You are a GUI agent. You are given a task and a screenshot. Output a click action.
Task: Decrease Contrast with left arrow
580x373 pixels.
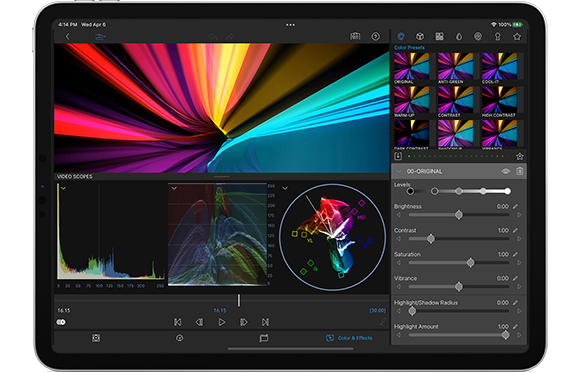coord(399,239)
